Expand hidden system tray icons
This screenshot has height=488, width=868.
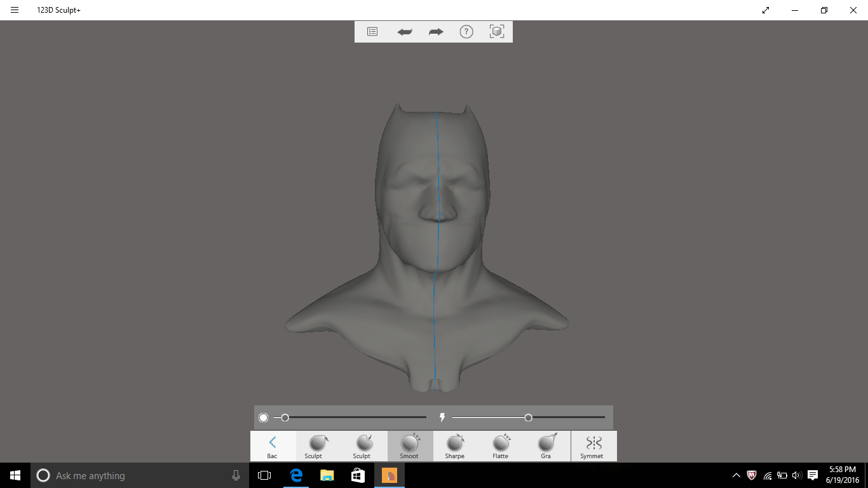pyautogui.click(x=736, y=475)
